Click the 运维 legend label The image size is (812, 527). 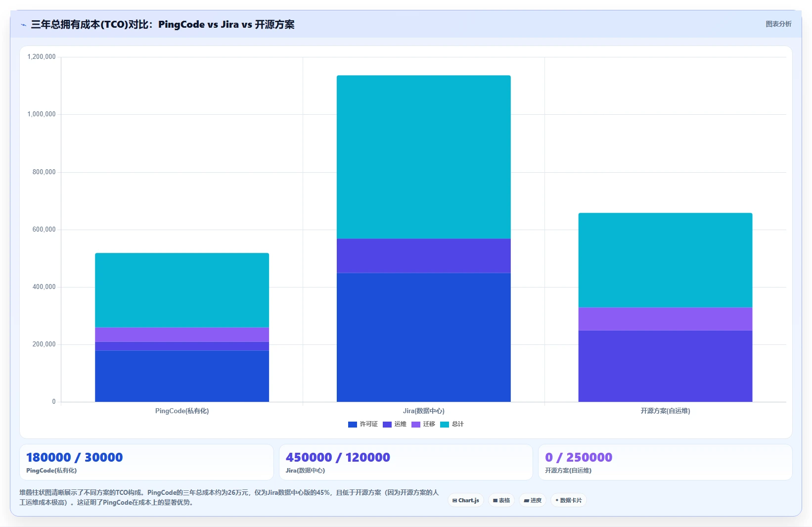[401, 424]
